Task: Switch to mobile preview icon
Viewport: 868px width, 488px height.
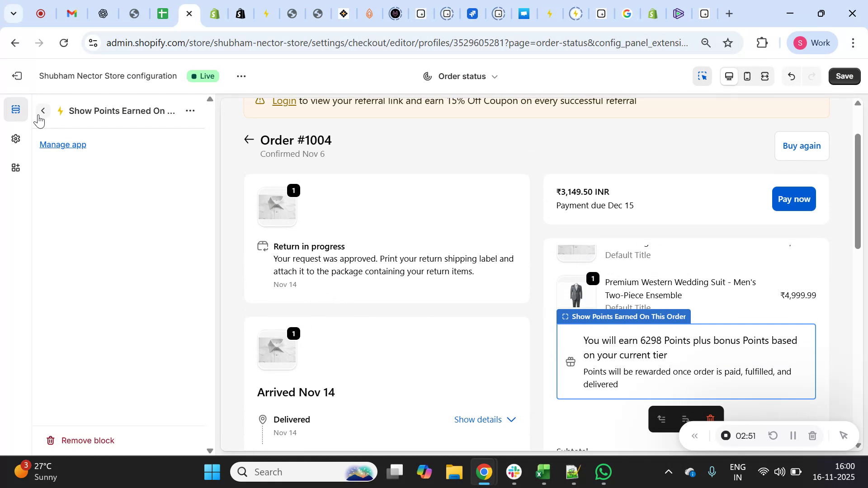Action: point(747,76)
